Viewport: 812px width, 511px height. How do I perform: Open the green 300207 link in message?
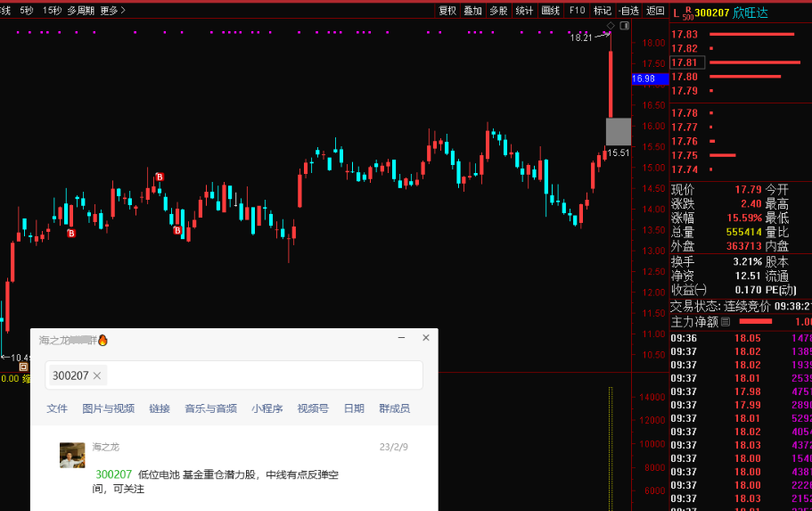coord(113,474)
